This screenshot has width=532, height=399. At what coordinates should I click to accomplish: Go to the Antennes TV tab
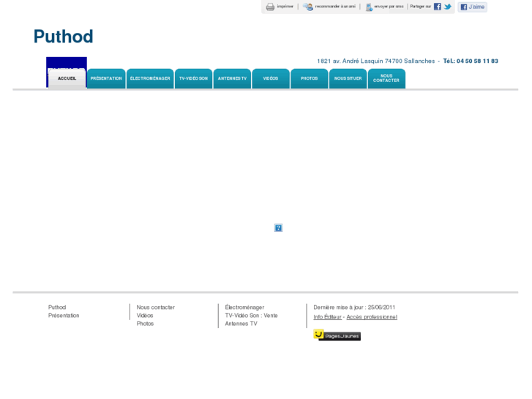232,78
